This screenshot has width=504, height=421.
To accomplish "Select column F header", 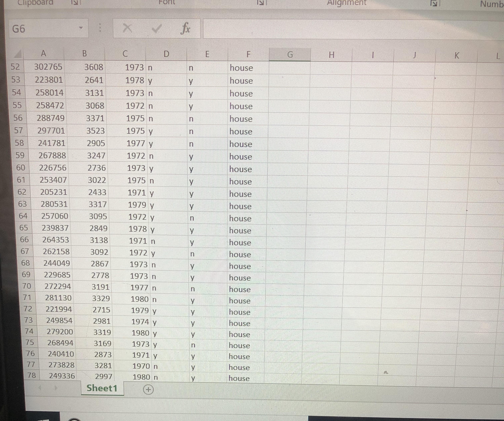I will pos(248,55).
